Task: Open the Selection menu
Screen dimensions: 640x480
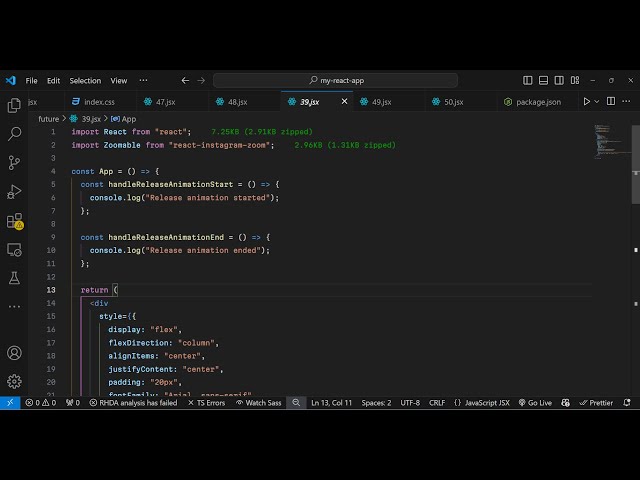Action: point(85,80)
